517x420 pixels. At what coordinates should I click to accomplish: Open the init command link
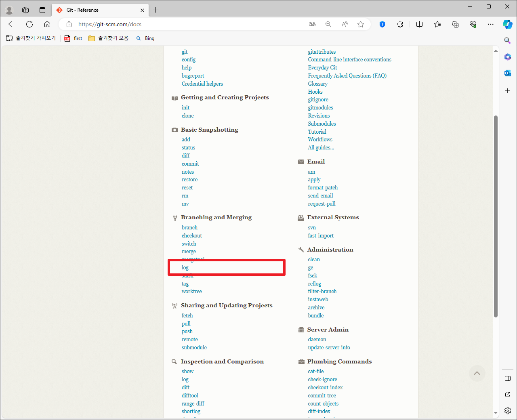[x=185, y=107]
